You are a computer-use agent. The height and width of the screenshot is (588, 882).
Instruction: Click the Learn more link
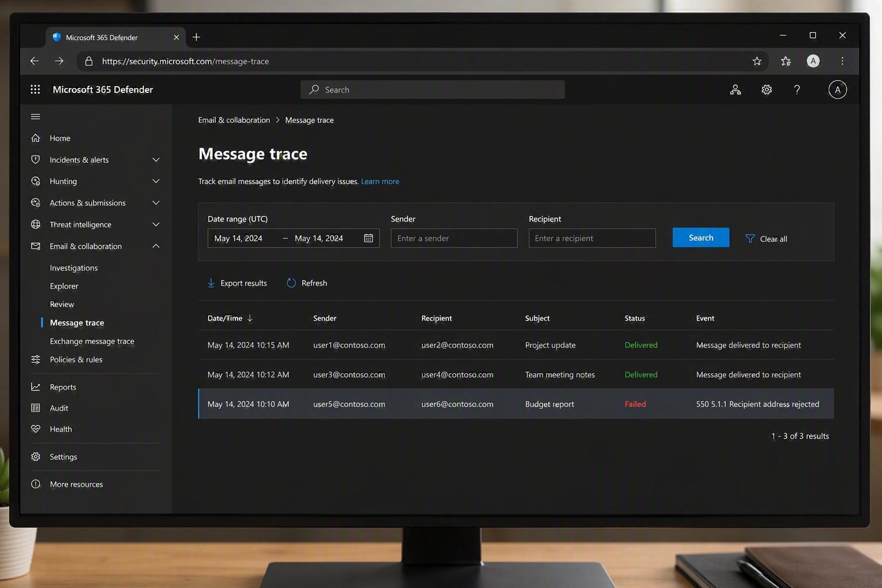click(380, 181)
